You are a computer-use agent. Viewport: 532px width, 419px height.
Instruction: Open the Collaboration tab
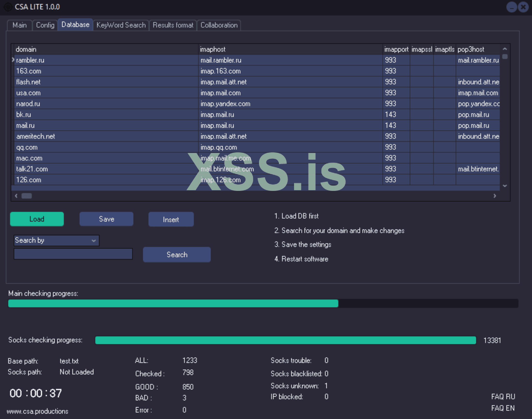click(219, 25)
